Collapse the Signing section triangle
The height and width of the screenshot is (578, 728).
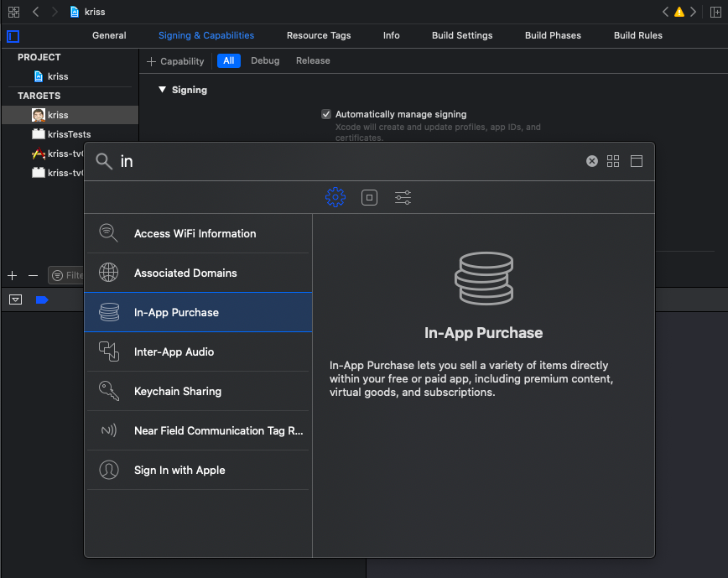(x=162, y=90)
